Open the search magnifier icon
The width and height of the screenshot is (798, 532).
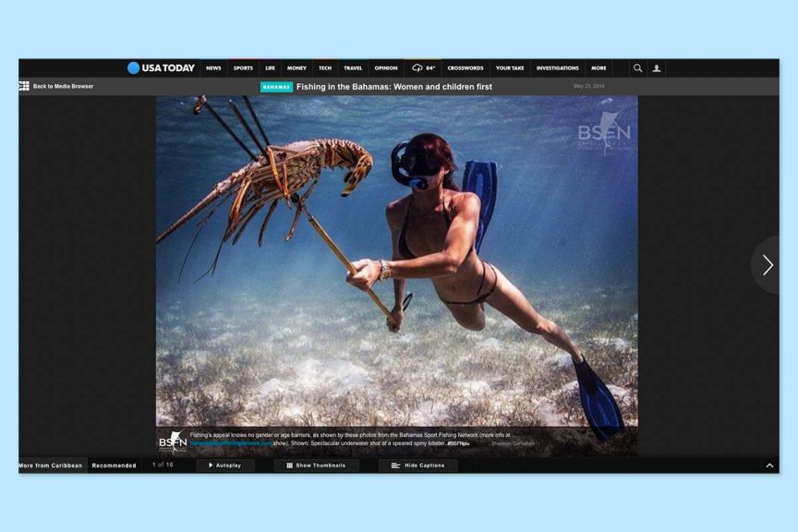637,67
